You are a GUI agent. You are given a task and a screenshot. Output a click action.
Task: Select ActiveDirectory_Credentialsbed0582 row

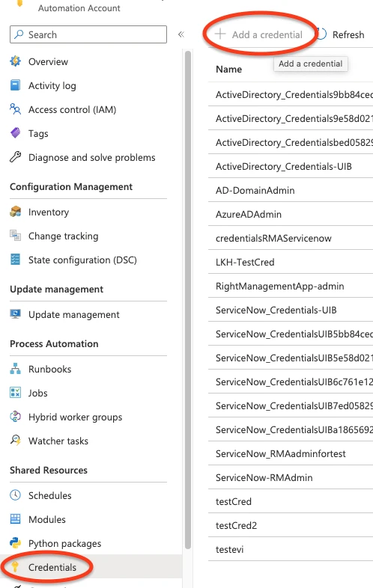coord(291,142)
